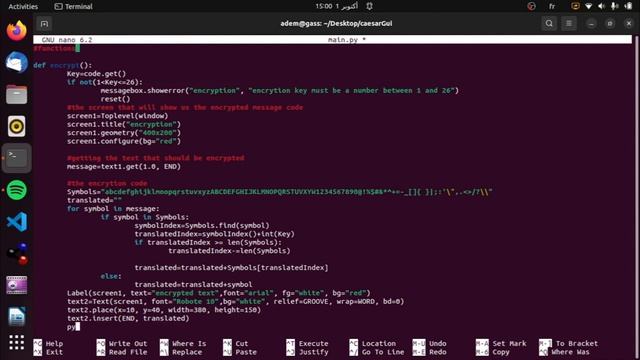Click the microphone indicator icon
640x360 pixels.
[614, 6]
